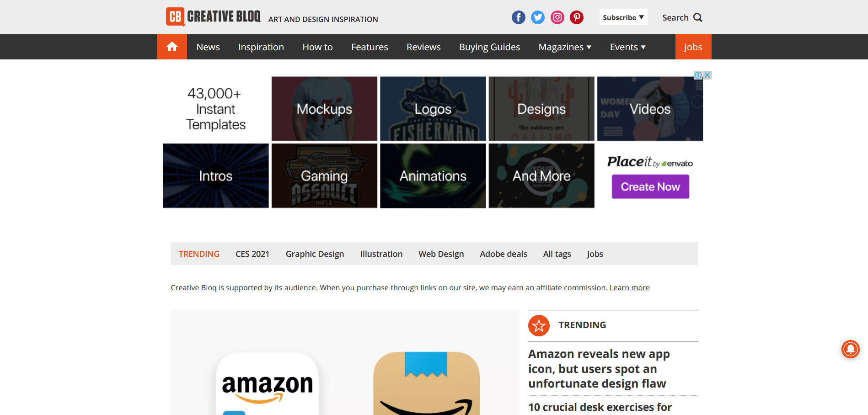Viewport: 868px width, 415px height.
Task: Open the Mockups ad tile
Action: point(324,109)
